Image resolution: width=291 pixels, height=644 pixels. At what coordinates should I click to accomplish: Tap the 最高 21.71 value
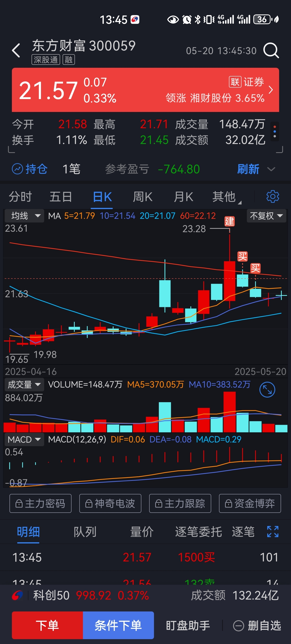pyautogui.click(x=154, y=124)
